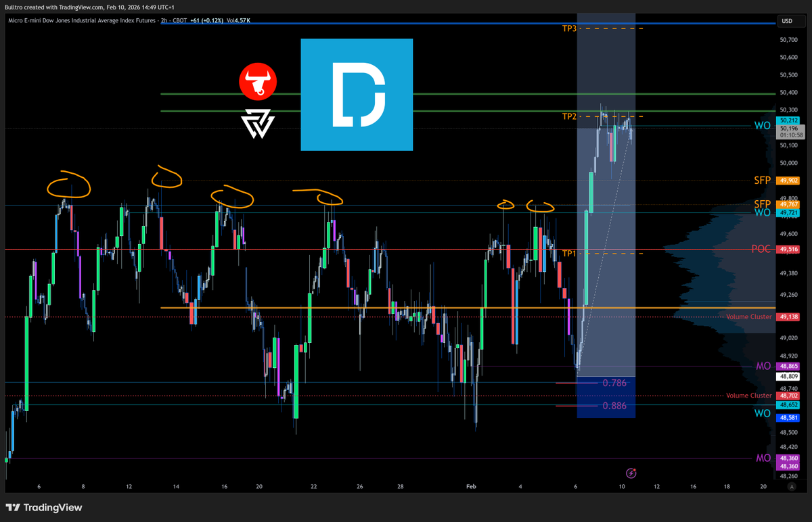
Task: Click the red POC label on the chart
Action: tap(760, 249)
